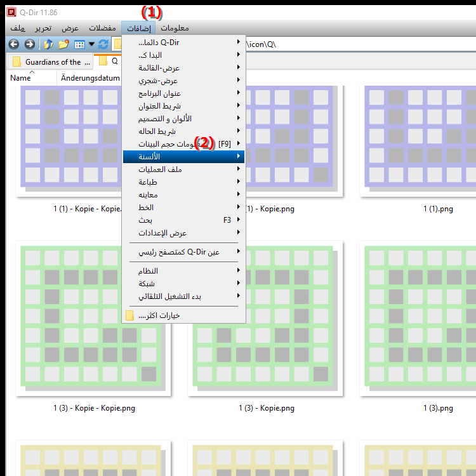Screen dimensions: 476x476
Task: Expand the عنوان البرنامج submenu
Action: point(183,93)
